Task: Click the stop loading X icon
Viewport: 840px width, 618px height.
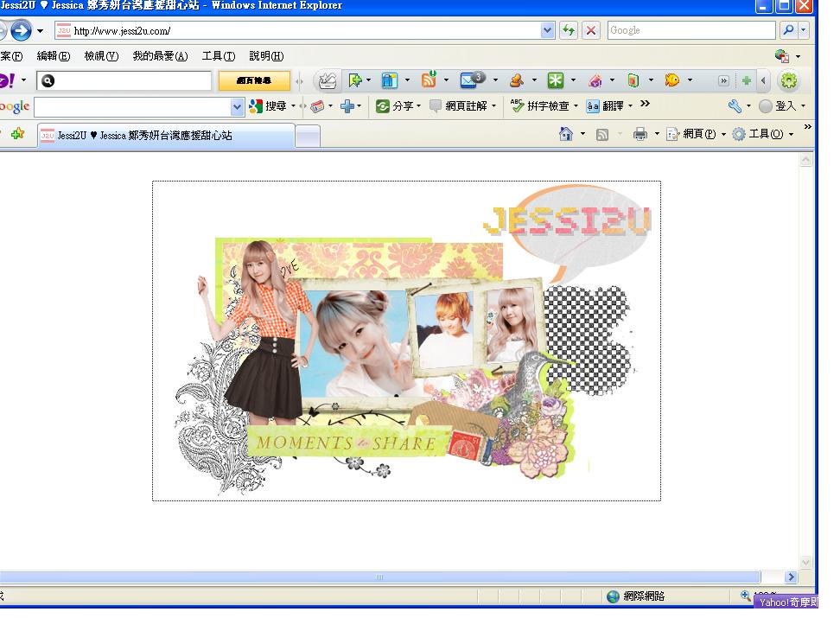Action: [591, 31]
